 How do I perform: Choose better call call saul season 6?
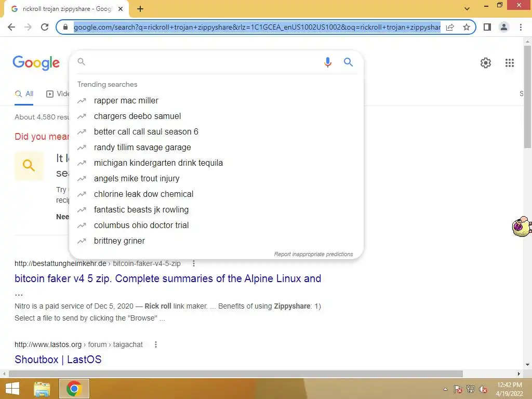pyautogui.click(x=216, y=131)
